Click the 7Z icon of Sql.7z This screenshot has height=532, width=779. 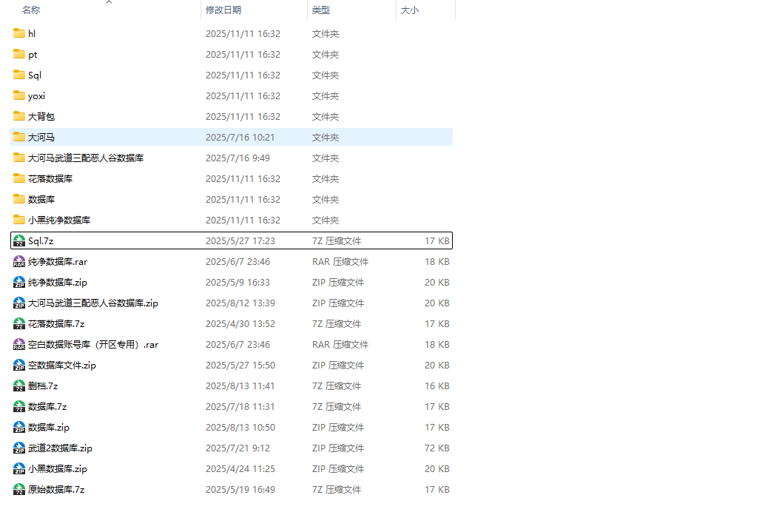(19, 241)
